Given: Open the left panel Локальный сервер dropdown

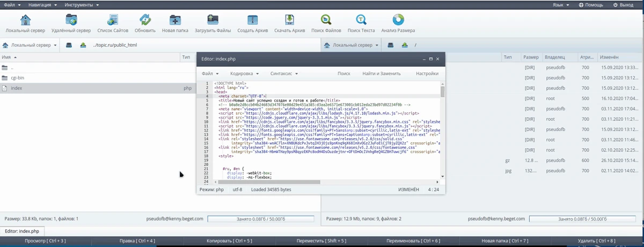Looking at the screenshot, I should tap(30, 45).
